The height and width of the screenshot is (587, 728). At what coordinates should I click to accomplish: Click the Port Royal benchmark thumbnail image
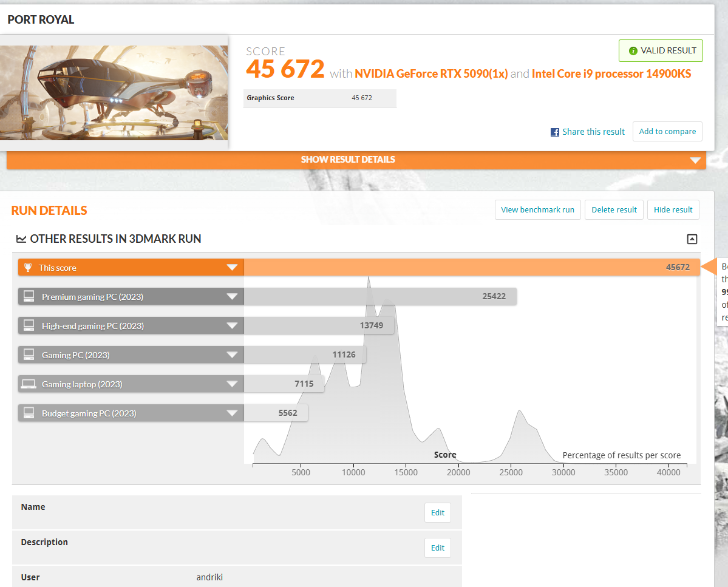point(114,92)
